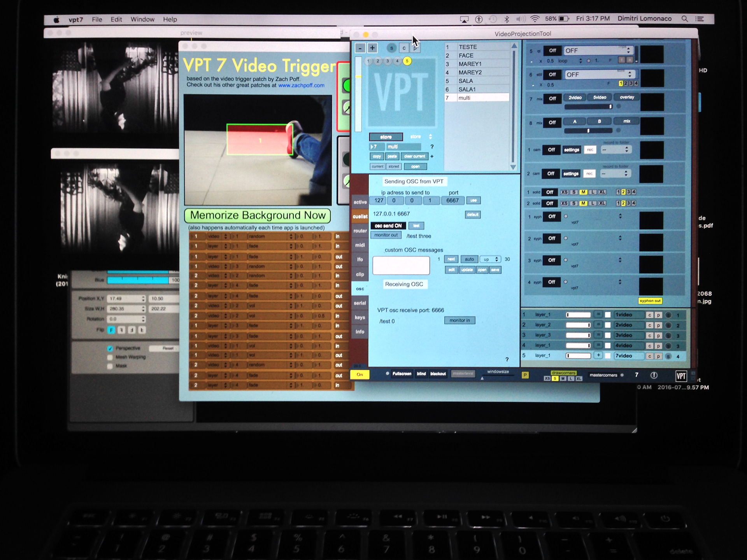Screen dimensions: 747x560
Task: Select the MAREY1 preset in list
Action: [470, 64]
